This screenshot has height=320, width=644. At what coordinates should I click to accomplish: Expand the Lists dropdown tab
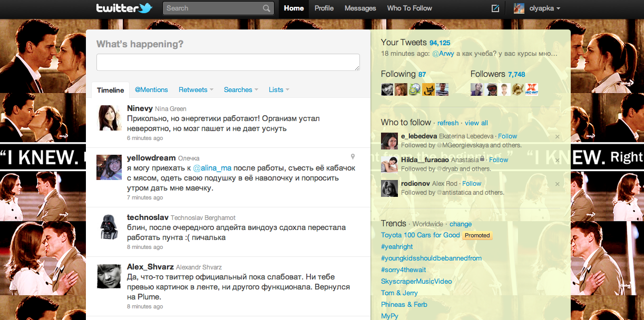[x=279, y=90]
